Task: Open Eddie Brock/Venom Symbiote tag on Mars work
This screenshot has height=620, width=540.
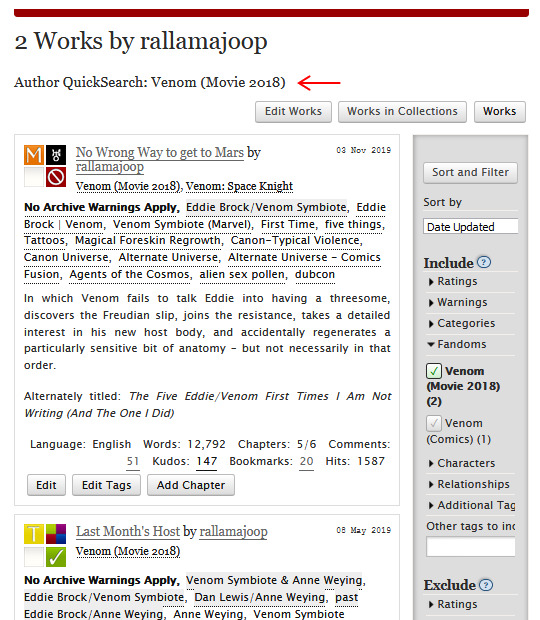Action: (x=266, y=207)
